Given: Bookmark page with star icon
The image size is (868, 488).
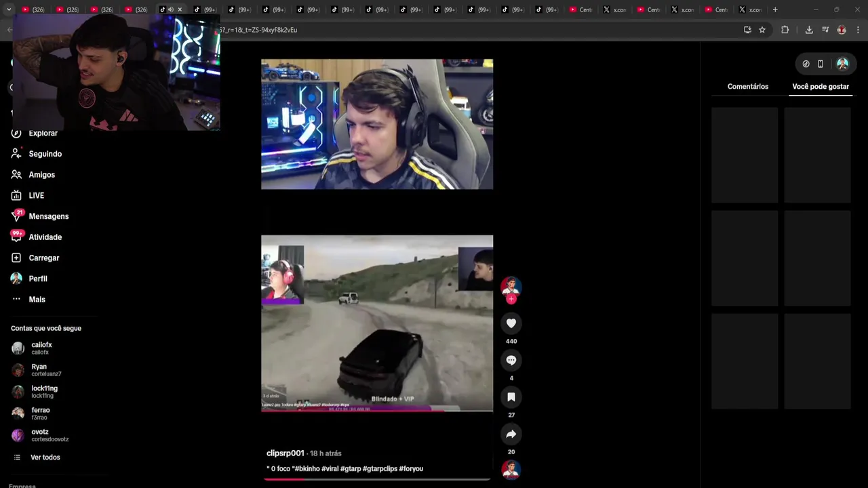Looking at the screenshot, I should tap(762, 30).
